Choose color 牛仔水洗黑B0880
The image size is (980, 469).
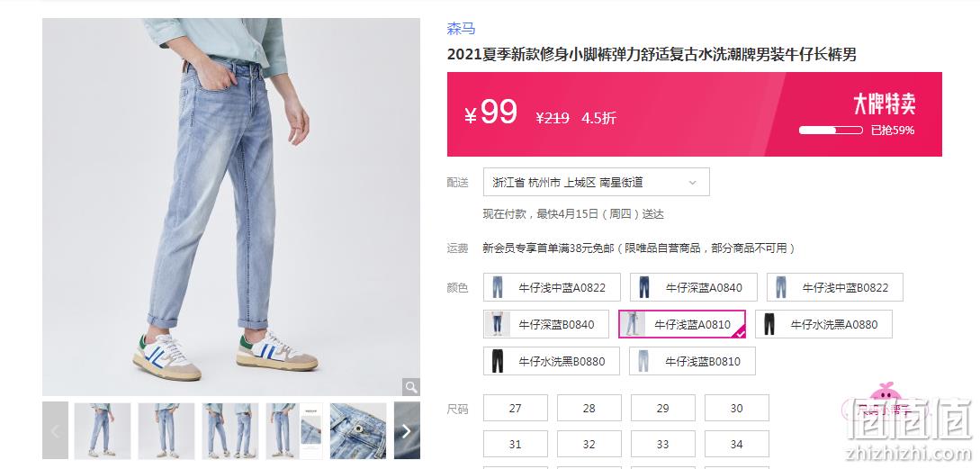click(552, 362)
